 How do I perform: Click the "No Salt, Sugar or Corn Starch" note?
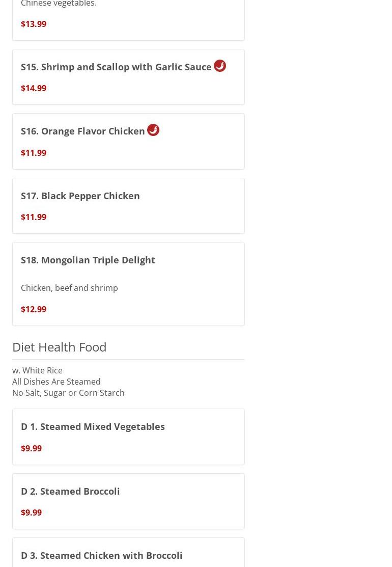coord(68,393)
